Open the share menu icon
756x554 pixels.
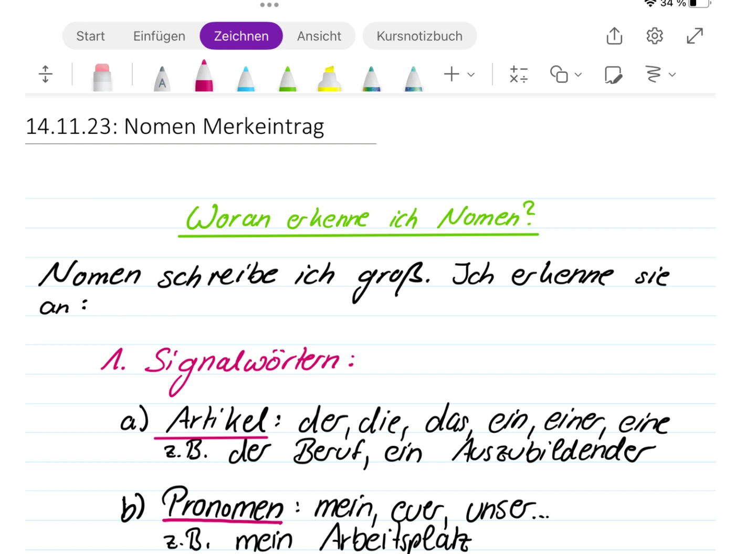pyautogui.click(x=614, y=36)
